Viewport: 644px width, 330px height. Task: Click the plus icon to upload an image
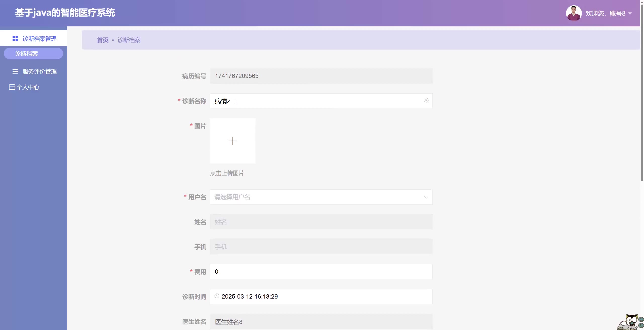coord(233,141)
